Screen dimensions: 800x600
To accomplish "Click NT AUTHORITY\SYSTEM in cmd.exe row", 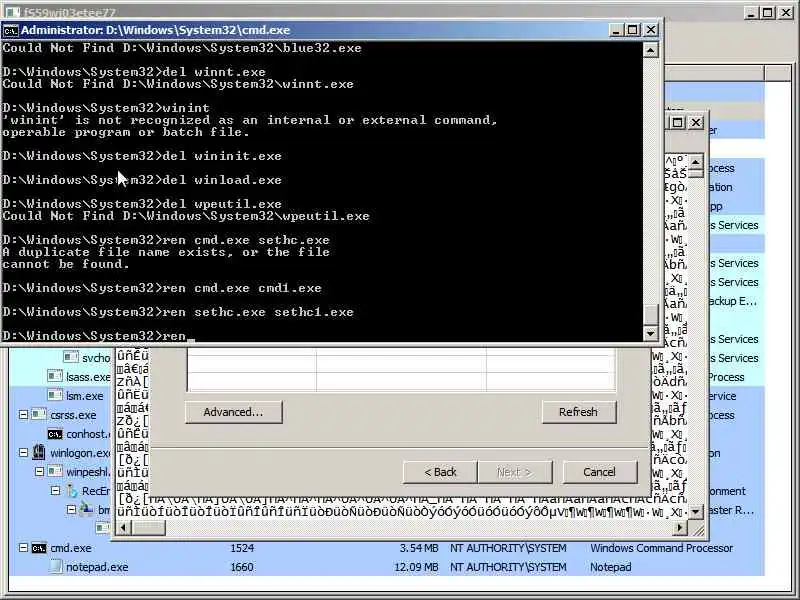I will point(508,548).
